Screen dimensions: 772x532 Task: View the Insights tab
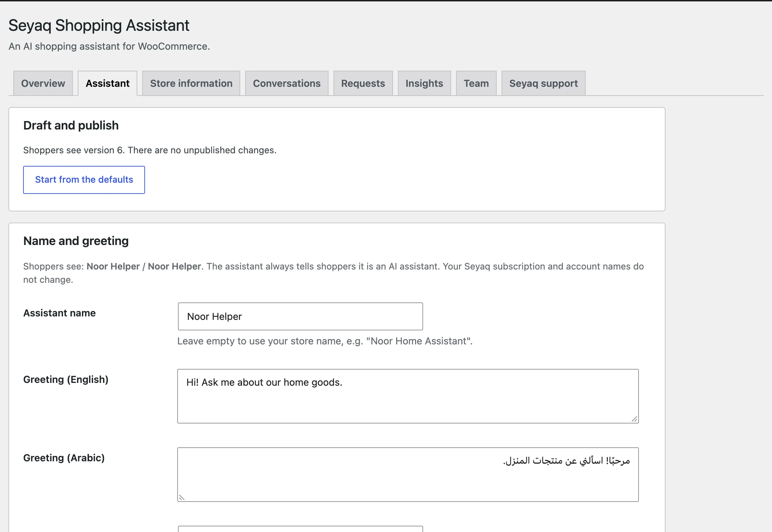point(424,83)
